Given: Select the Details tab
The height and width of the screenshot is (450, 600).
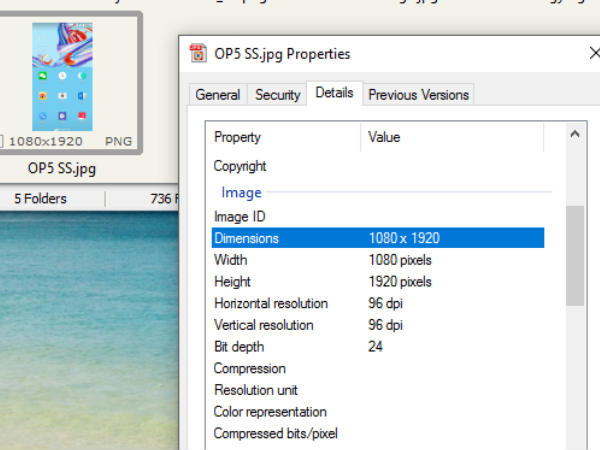Looking at the screenshot, I should coord(334,93).
